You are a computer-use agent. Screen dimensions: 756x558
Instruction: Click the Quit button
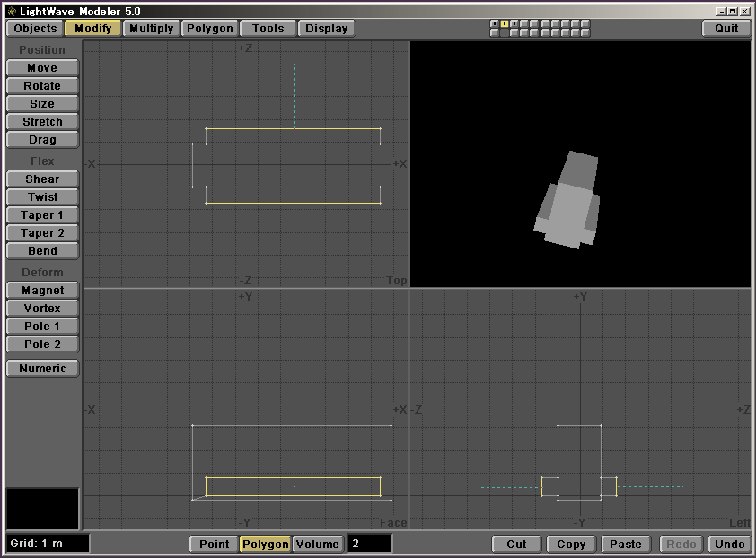tap(726, 29)
